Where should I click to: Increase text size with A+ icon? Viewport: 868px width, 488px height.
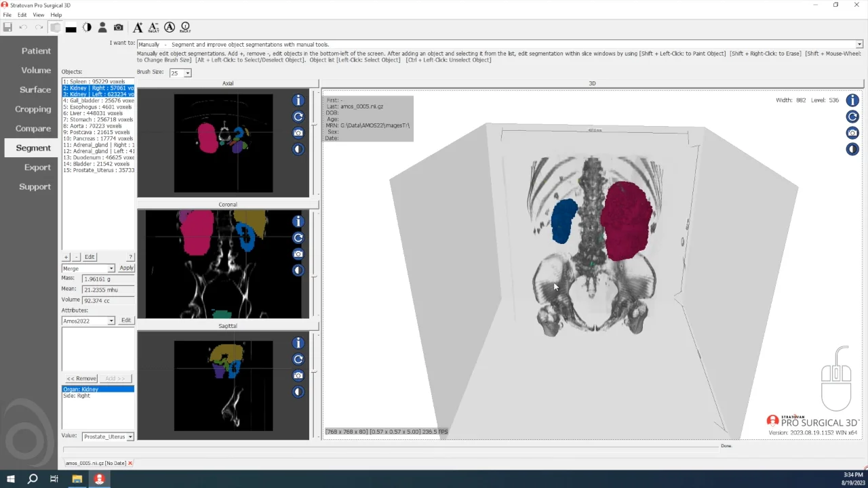point(138,27)
